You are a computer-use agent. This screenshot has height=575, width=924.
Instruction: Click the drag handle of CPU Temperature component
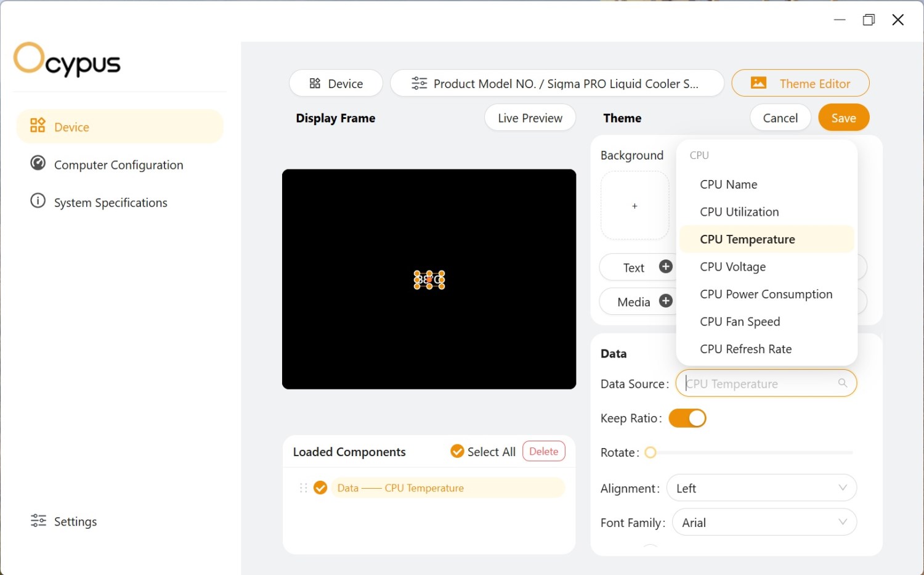[303, 487]
